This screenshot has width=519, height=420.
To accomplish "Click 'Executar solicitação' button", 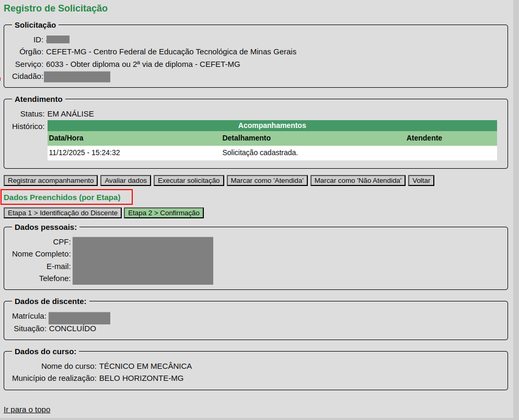I will (189, 180).
